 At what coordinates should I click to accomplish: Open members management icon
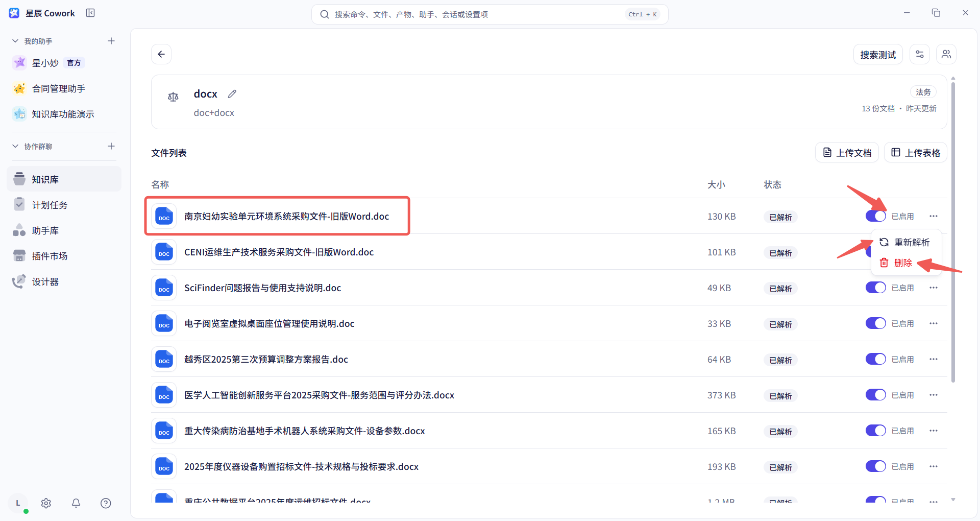[946, 54]
